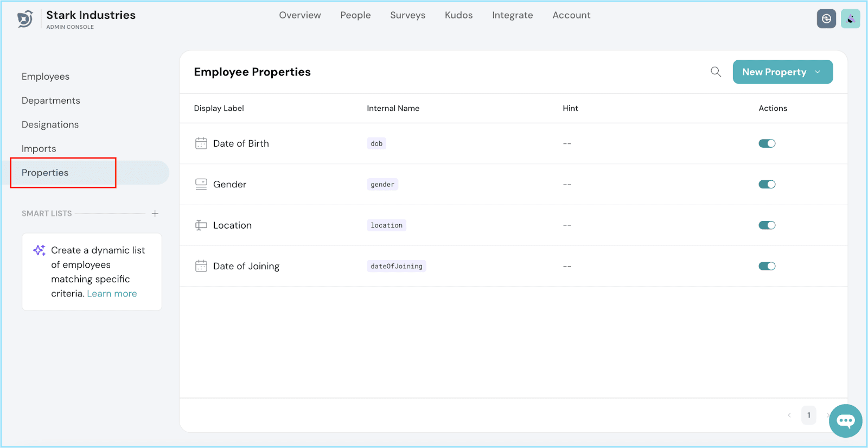The image size is (868, 448).
Task: Navigate to Departments in sidebar
Action: [x=51, y=100]
